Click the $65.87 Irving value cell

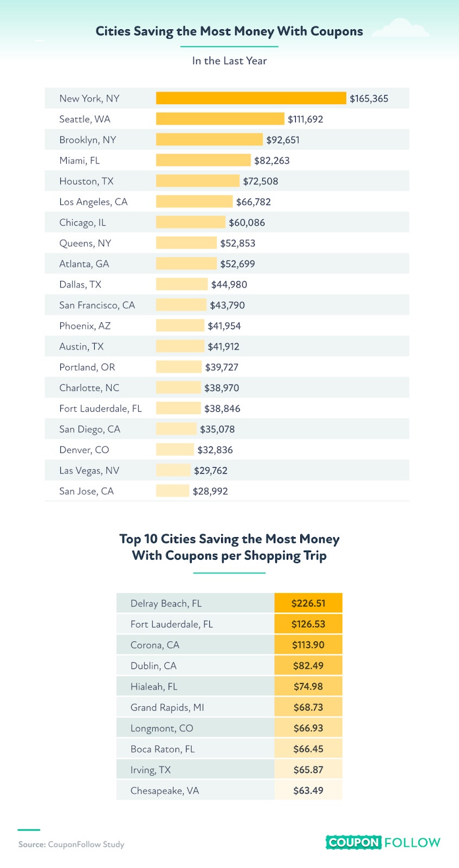pos(308,770)
